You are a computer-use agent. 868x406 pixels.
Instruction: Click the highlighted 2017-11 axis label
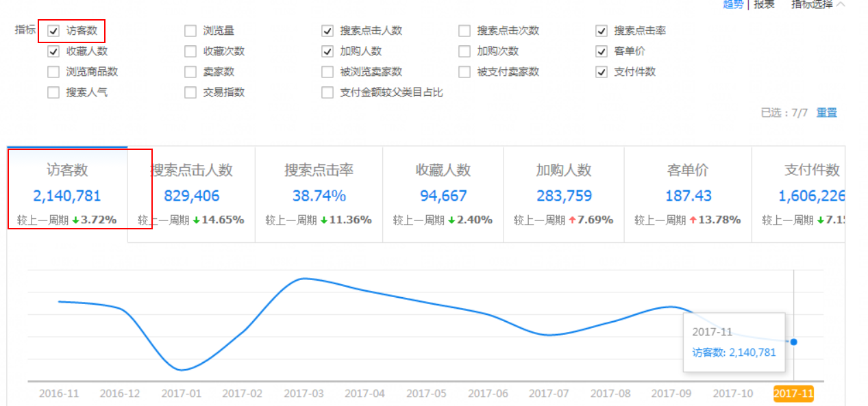(793, 394)
